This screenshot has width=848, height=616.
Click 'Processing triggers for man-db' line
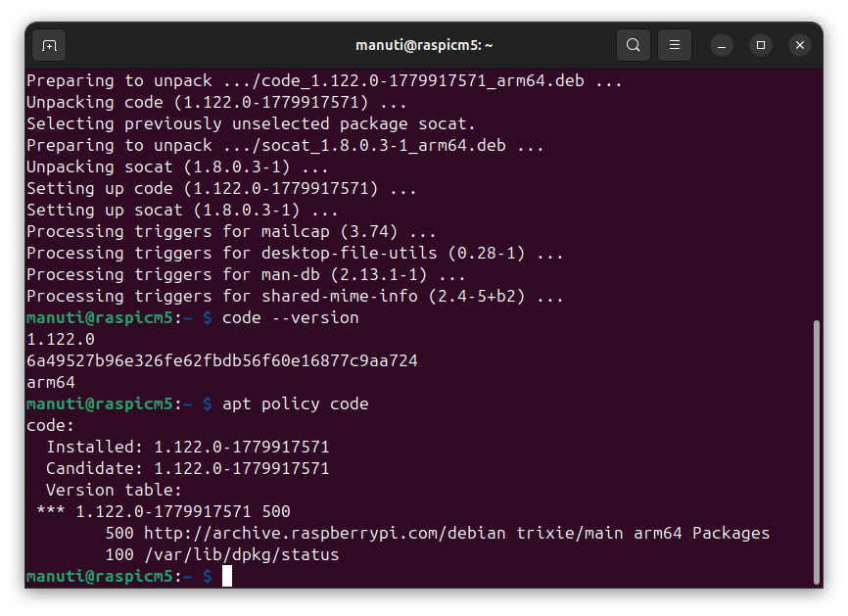(246, 275)
